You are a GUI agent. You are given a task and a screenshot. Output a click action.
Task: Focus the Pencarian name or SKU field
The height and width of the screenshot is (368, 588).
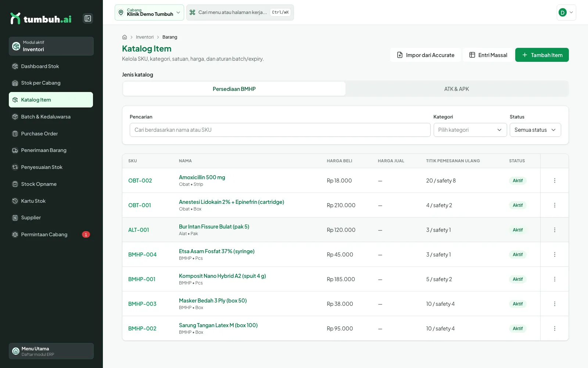[x=280, y=130]
